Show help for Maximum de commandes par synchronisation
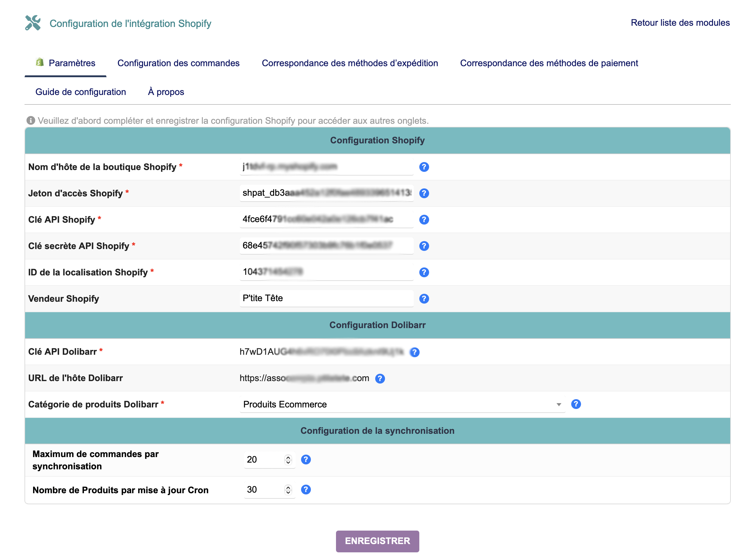Image resolution: width=751 pixels, height=560 pixels. point(306,459)
